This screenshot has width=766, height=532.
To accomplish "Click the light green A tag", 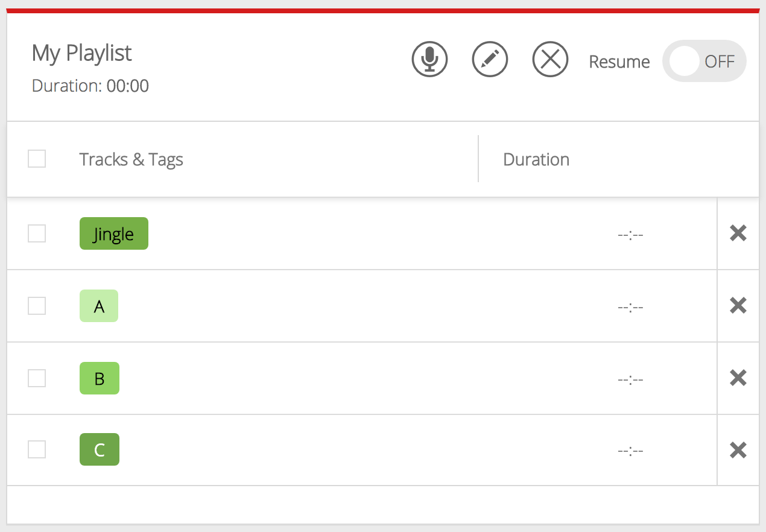I will [x=99, y=306].
